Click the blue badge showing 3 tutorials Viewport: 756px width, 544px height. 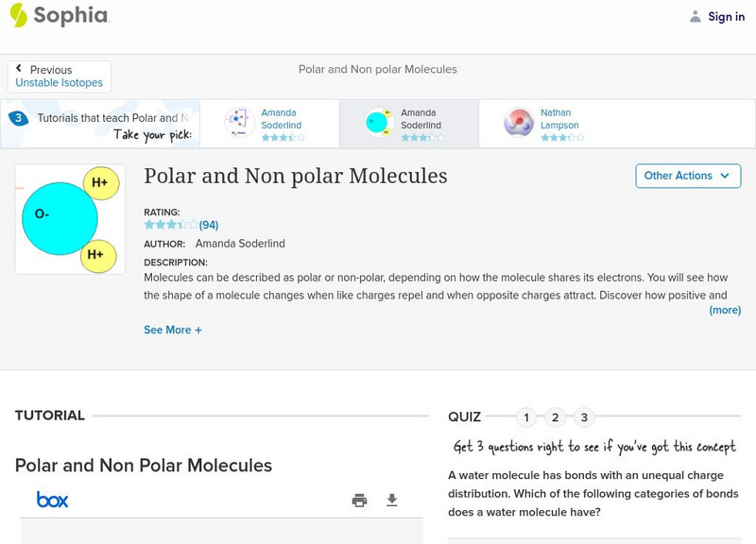pos(17,117)
